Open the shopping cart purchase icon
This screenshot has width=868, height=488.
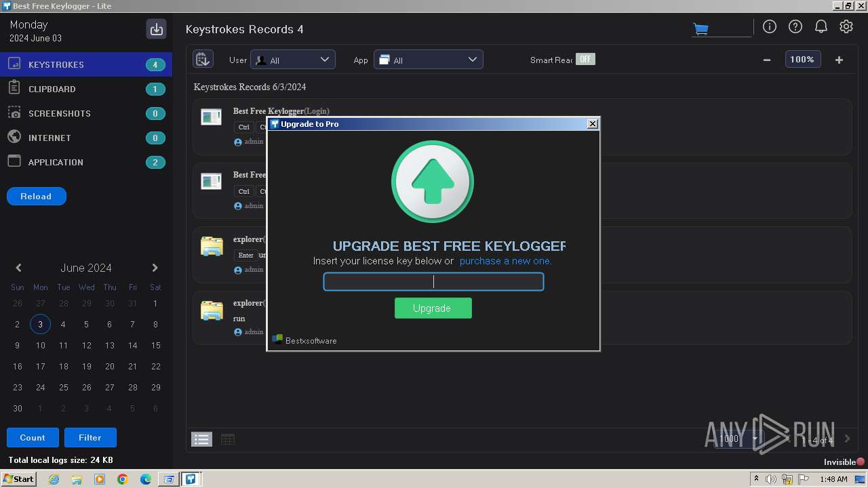tap(701, 28)
